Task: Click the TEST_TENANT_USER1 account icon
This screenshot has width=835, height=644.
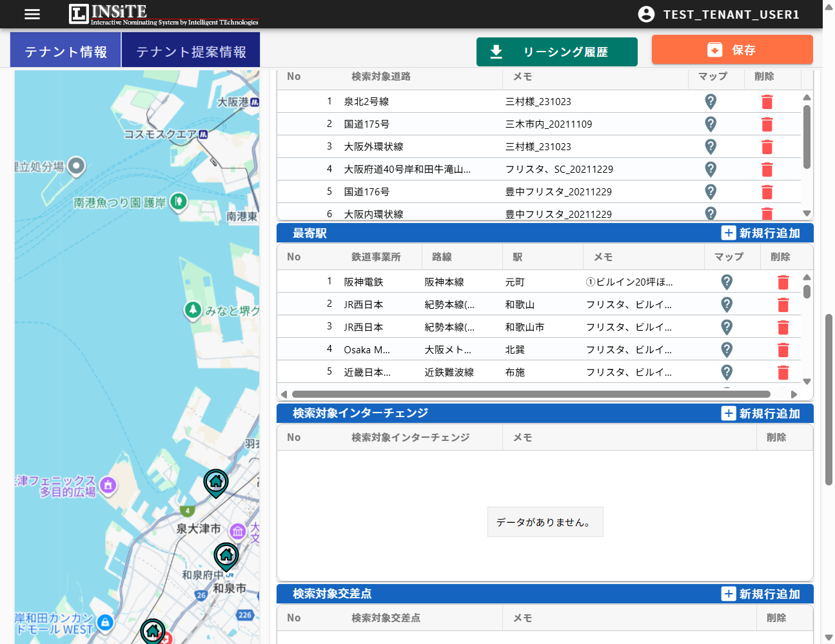Action: pyautogui.click(x=646, y=14)
